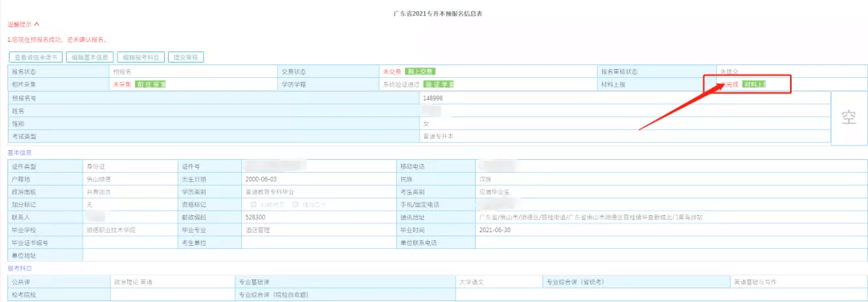
Task: Tick the second 资格标记 checkbox
Action: coord(296,204)
